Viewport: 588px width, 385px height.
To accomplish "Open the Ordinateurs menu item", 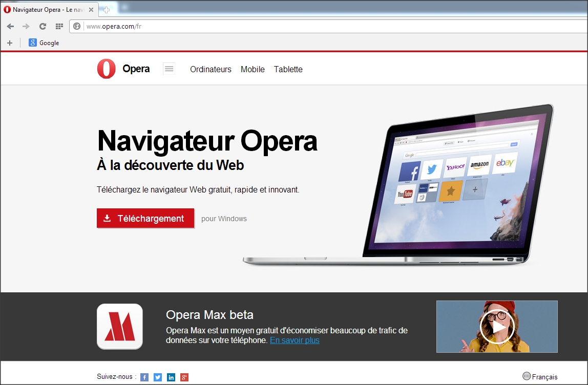I will coord(211,69).
